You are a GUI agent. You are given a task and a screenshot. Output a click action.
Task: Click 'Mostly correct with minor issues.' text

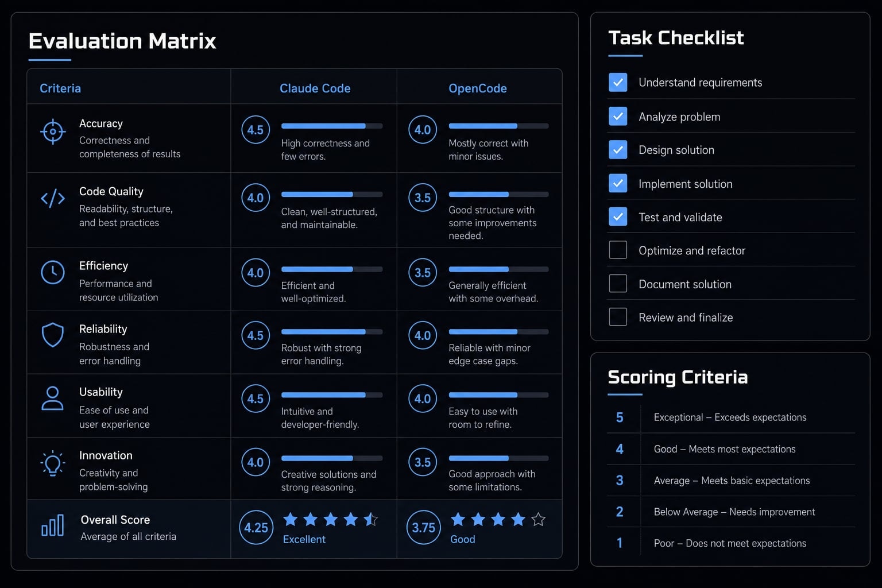tap(489, 150)
